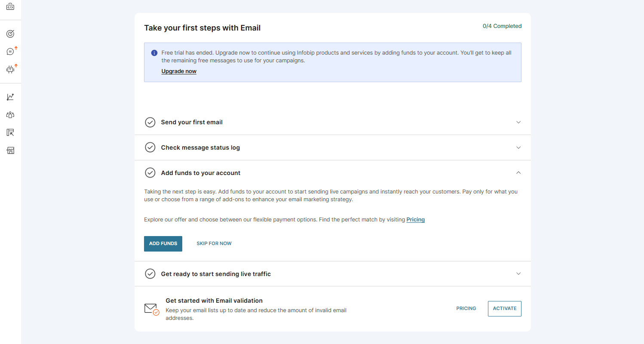
Task: Open Forms using the flag cursor icon
Action: (x=10, y=132)
